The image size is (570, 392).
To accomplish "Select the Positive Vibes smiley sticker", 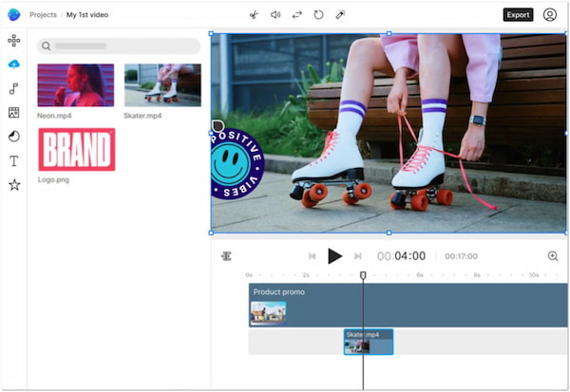I will click(x=237, y=164).
